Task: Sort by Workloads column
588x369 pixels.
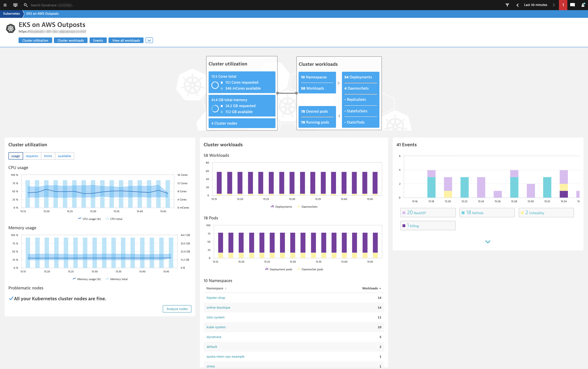Action: tap(371, 288)
